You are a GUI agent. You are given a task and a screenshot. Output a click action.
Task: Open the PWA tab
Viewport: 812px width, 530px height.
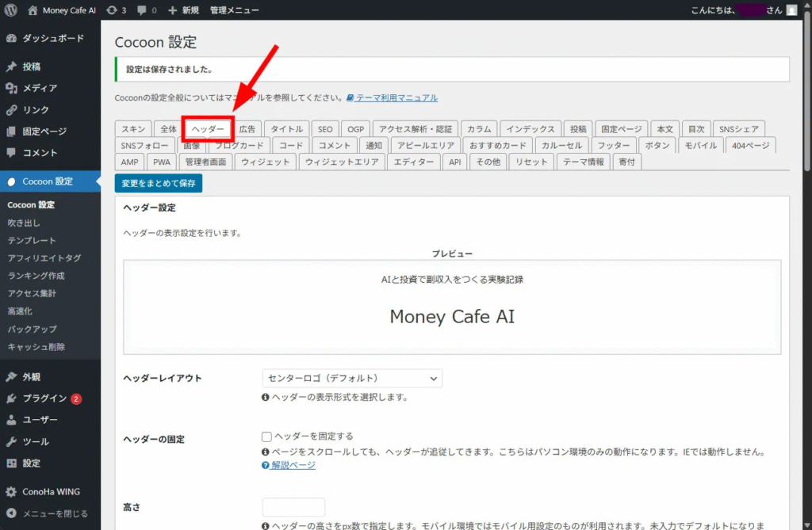[x=162, y=162]
